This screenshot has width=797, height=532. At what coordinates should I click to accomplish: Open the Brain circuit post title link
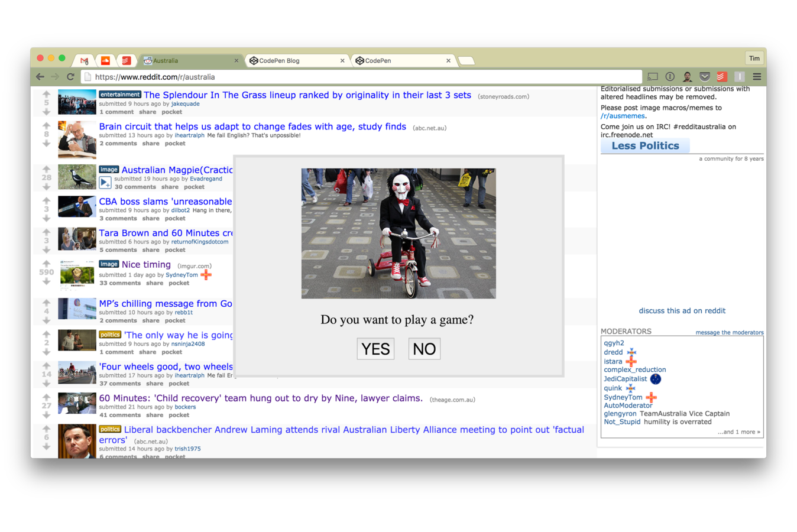click(x=252, y=126)
